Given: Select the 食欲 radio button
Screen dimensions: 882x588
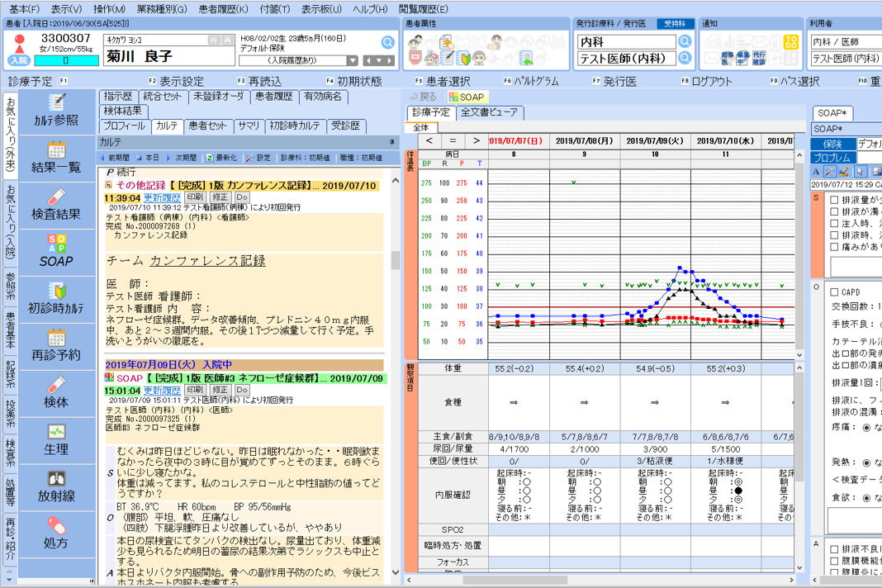Looking at the screenshot, I should tap(866, 498).
